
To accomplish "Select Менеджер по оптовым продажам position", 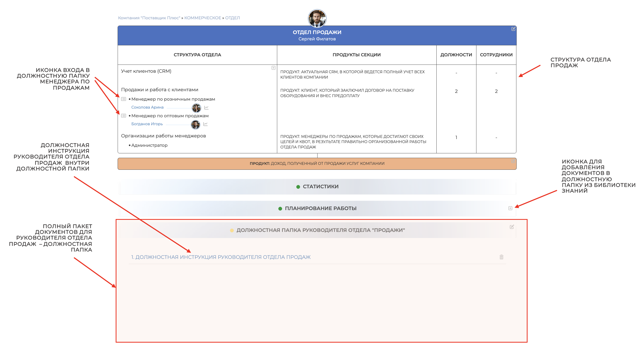I will click(x=170, y=116).
